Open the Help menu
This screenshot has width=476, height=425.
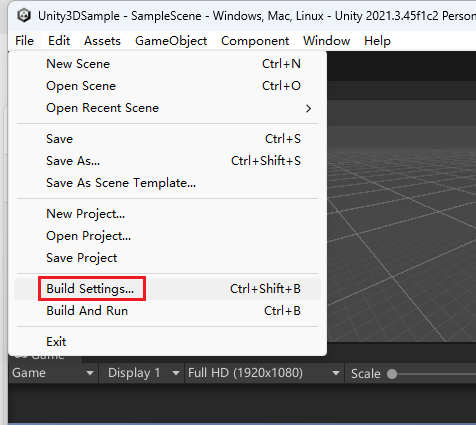[377, 41]
